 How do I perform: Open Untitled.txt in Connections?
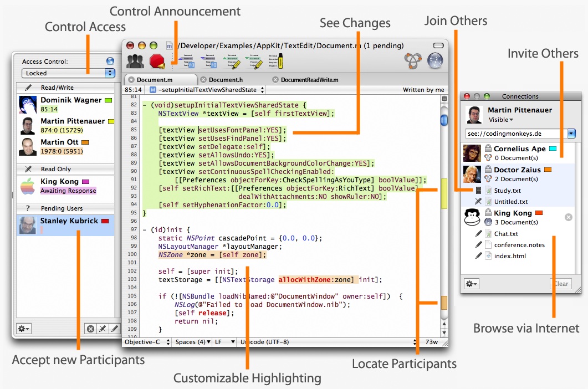[511, 202]
